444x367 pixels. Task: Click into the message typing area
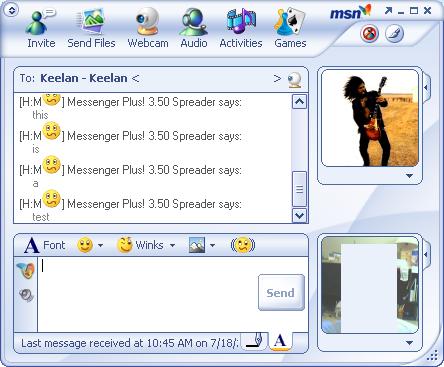click(x=148, y=295)
